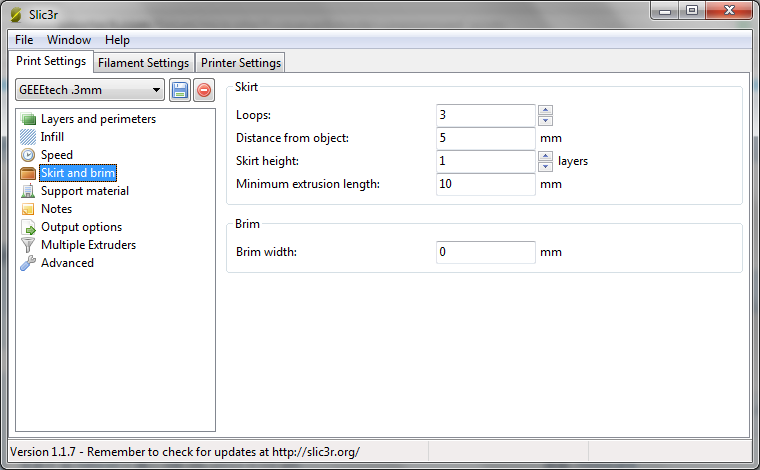
Task: Click the Notes sticky-note icon
Action: [x=28, y=209]
